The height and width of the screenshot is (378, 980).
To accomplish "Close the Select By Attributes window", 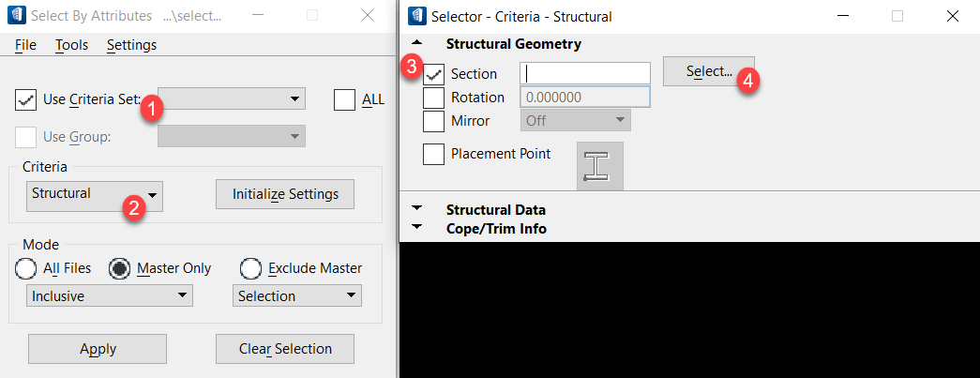I will (x=368, y=16).
